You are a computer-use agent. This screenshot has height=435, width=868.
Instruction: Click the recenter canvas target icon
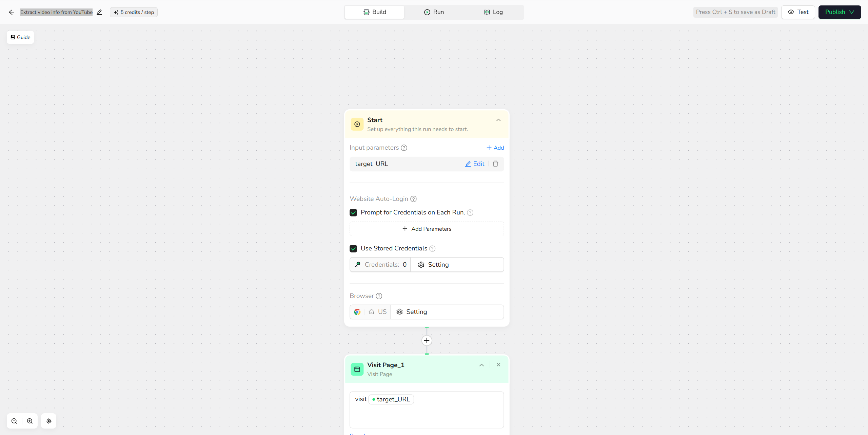tap(49, 421)
